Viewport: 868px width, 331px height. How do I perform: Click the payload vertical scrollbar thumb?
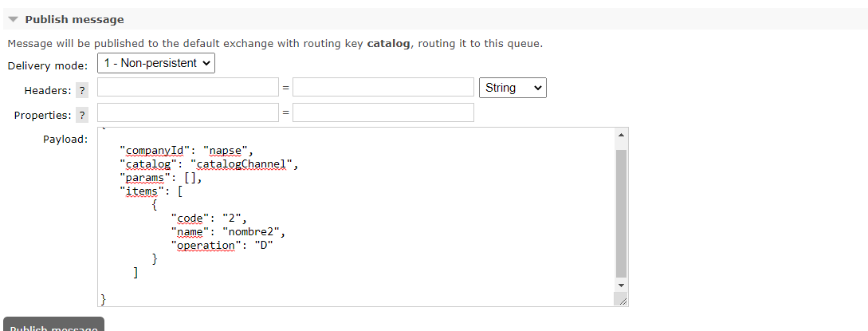[622, 211]
